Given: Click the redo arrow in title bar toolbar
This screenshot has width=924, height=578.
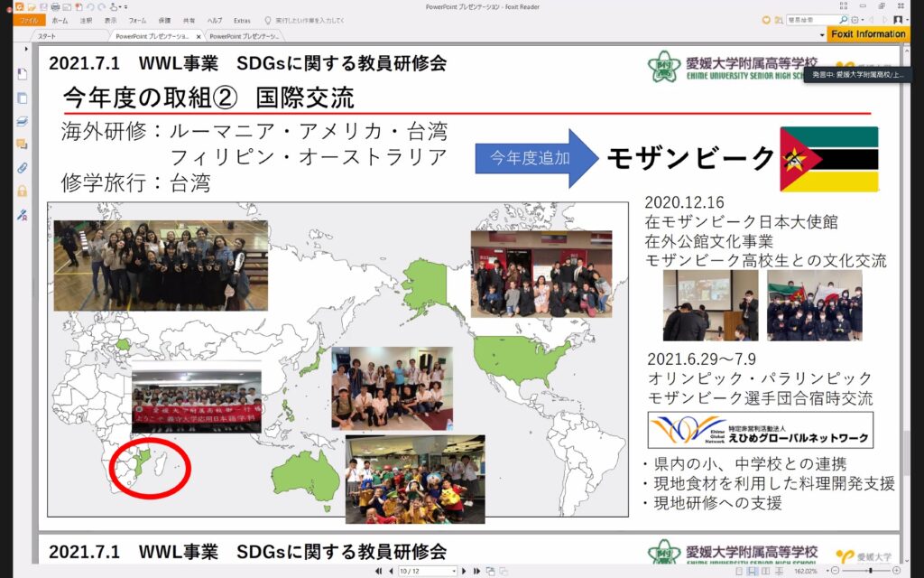Looking at the screenshot, I should click(x=101, y=7).
